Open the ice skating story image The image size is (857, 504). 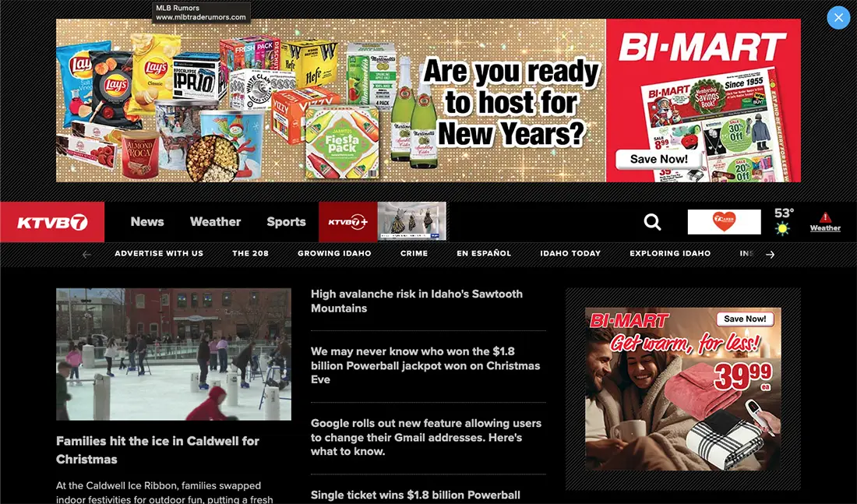174,354
